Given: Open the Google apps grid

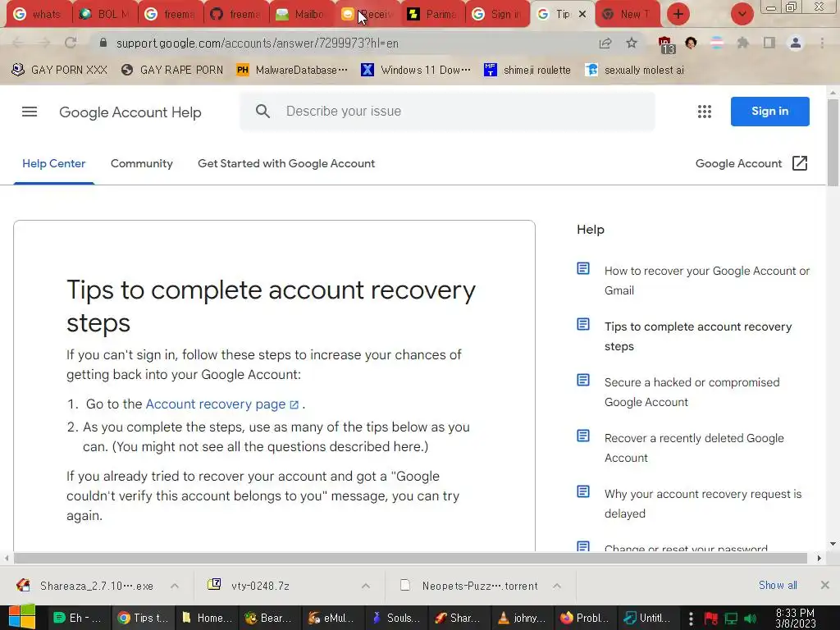Looking at the screenshot, I should click(705, 112).
